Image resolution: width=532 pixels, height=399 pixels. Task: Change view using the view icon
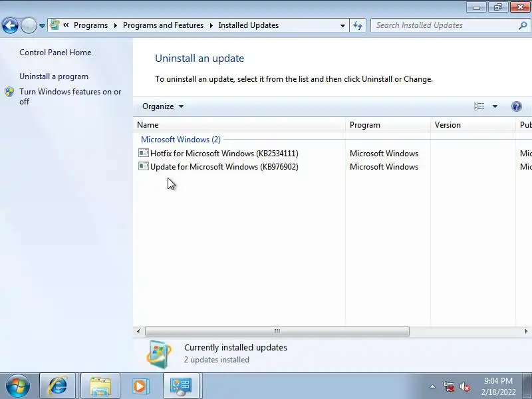point(479,106)
